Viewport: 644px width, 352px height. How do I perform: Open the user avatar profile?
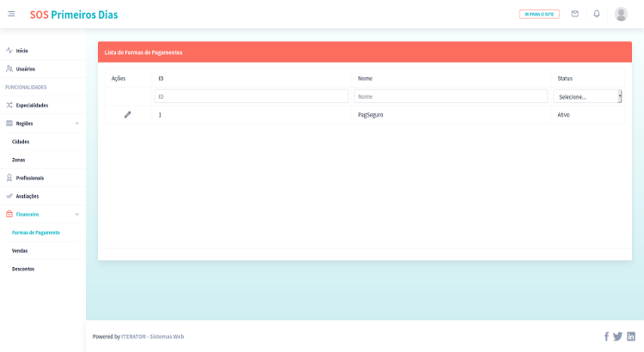click(x=621, y=14)
